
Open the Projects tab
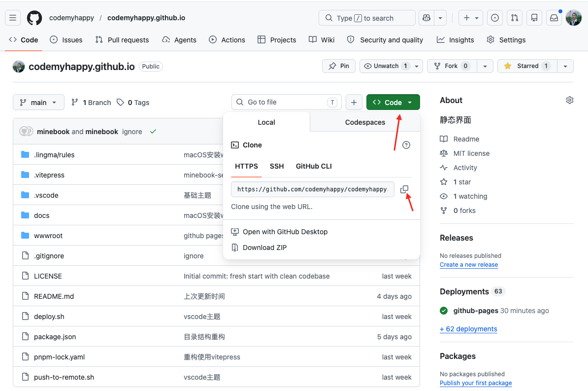tap(277, 40)
